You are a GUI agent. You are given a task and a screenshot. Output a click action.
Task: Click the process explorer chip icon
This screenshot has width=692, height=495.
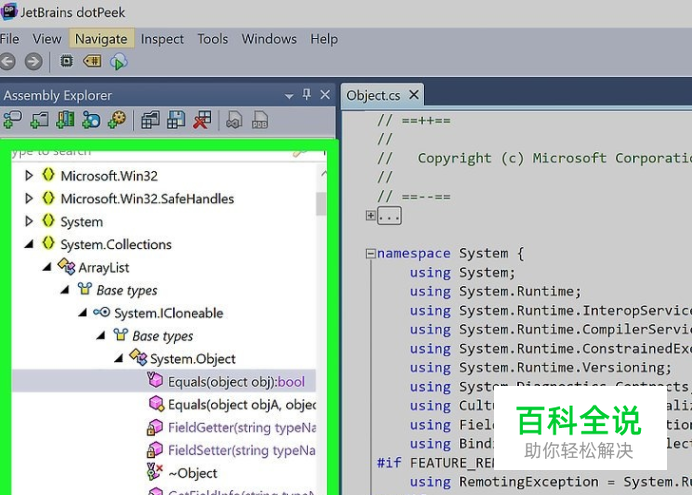(67, 61)
